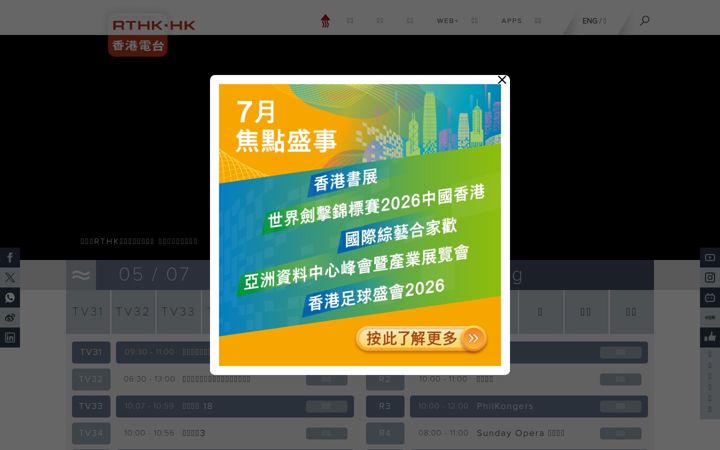Open the search magnifier icon
720x450 pixels.
645,20
